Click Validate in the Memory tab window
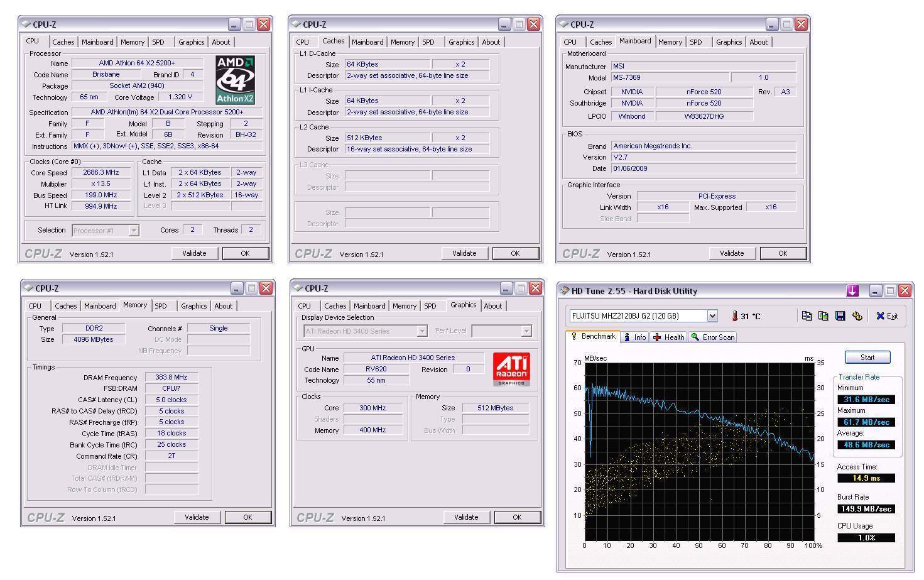Viewport: 924px width, 580px height. (197, 517)
